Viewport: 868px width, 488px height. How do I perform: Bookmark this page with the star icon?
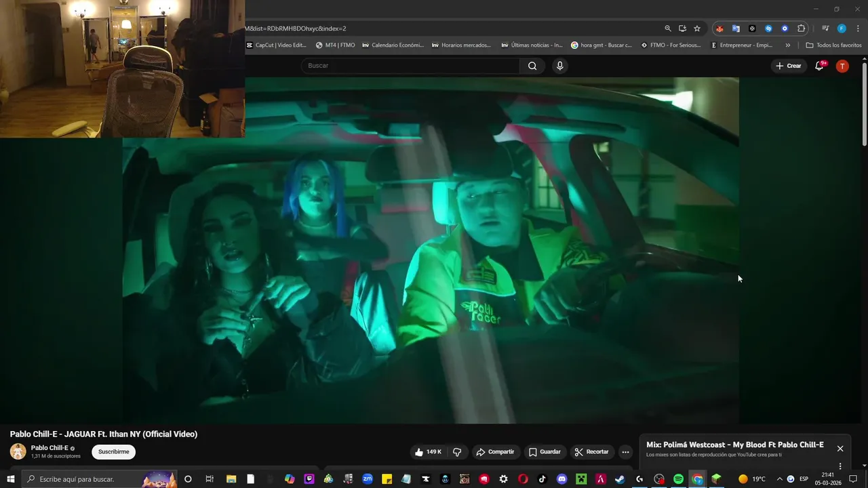(x=696, y=28)
